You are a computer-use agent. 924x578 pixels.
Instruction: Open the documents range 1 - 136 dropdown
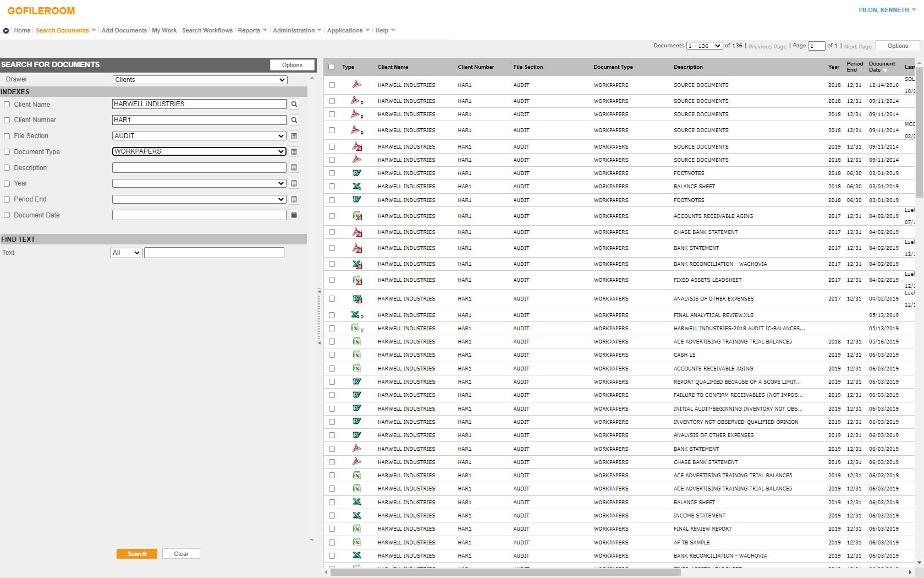tap(704, 46)
